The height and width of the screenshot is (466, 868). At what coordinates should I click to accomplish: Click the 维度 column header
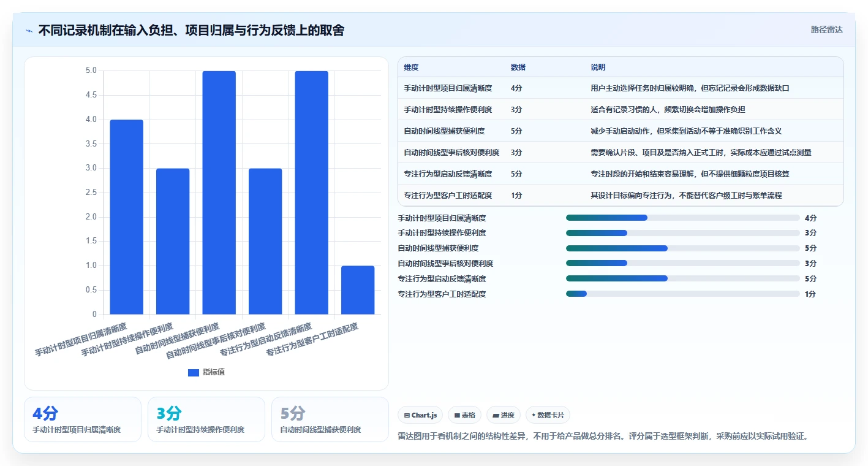tap(411, 67)
